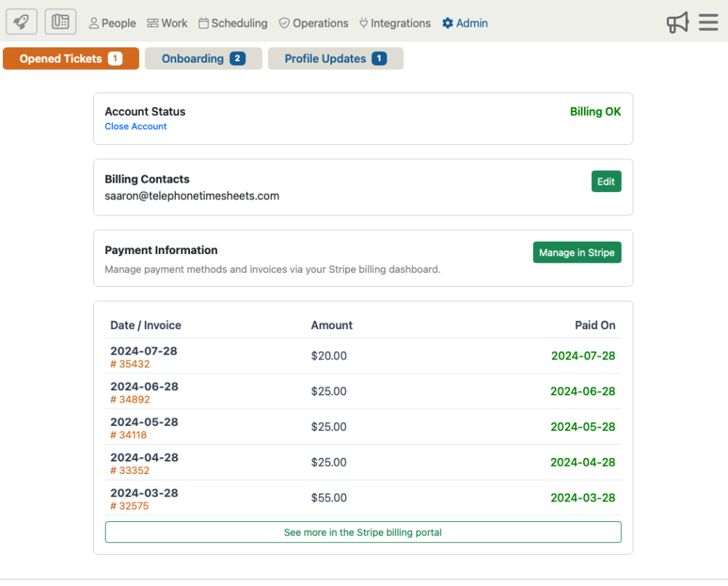Switch to the Onboarding tab
The image size is (728, 586).
click(x=203, y=59)
